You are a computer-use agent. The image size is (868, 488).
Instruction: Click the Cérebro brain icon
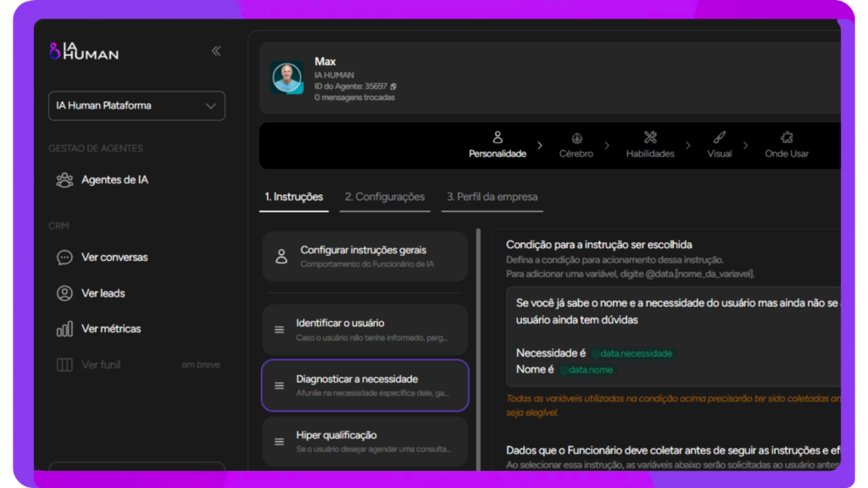coord(576,138)
